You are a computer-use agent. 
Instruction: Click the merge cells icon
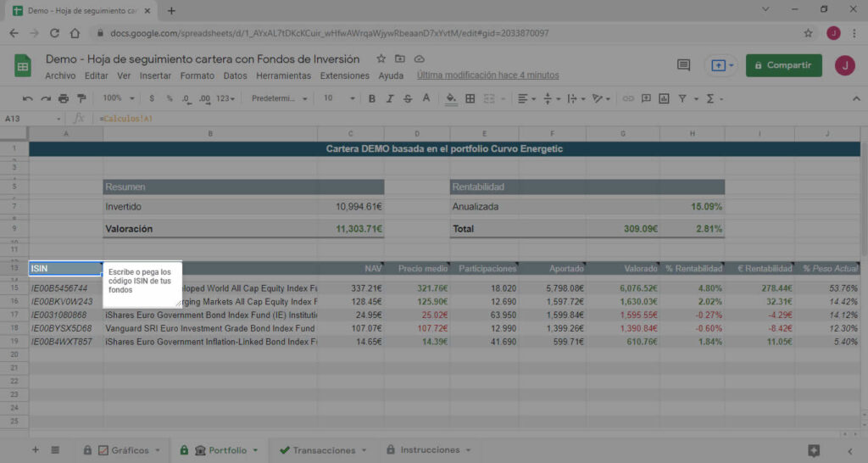point(489,98)
